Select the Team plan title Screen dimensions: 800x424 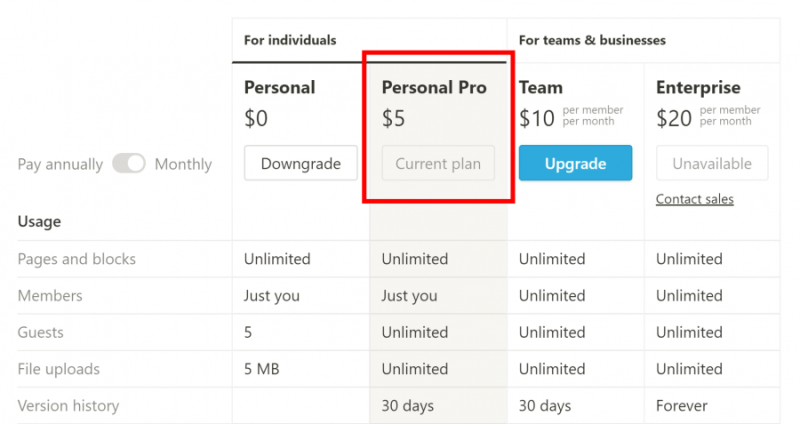[x=541, y=88]
